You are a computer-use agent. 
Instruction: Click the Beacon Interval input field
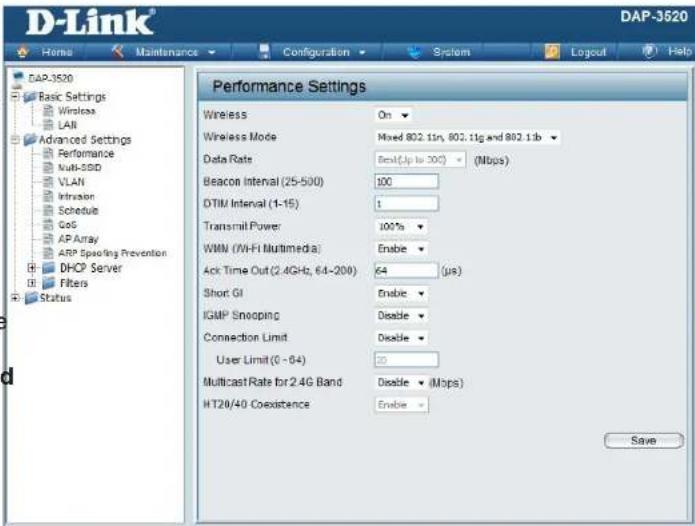pos(406,182)
